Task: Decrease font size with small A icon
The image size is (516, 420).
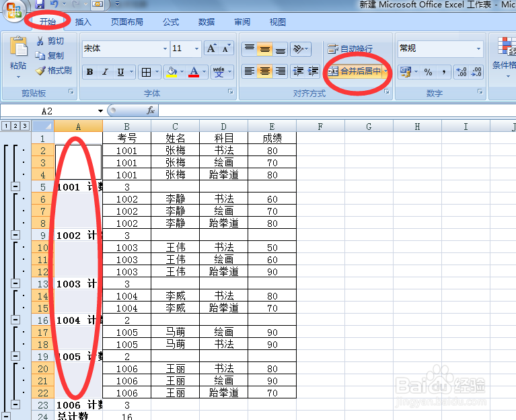Action: (226, 48)
